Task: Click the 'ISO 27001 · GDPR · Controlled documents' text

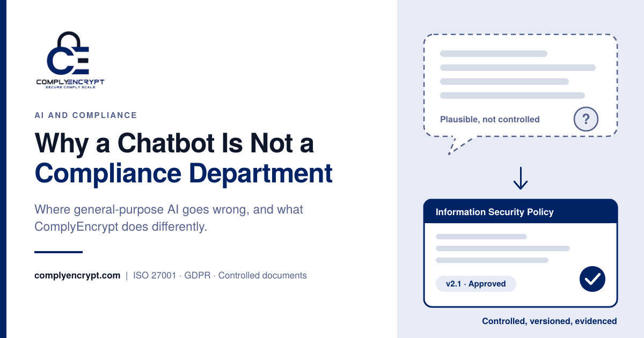Action: tap(220, 276)
